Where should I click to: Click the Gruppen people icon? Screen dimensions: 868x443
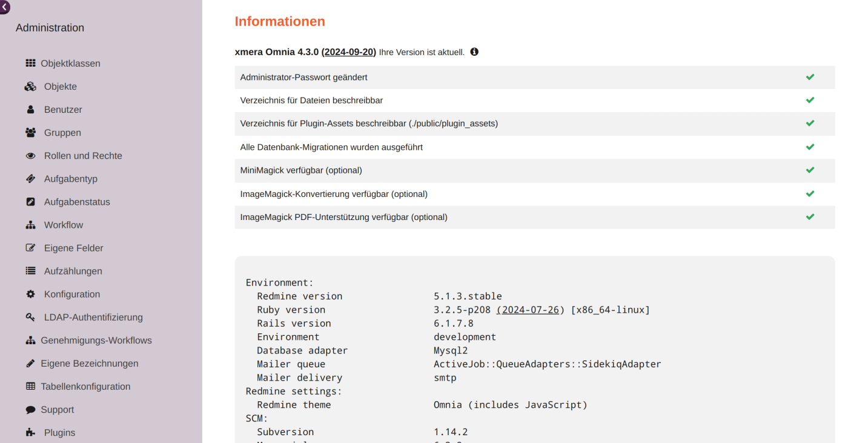point(30,133)
